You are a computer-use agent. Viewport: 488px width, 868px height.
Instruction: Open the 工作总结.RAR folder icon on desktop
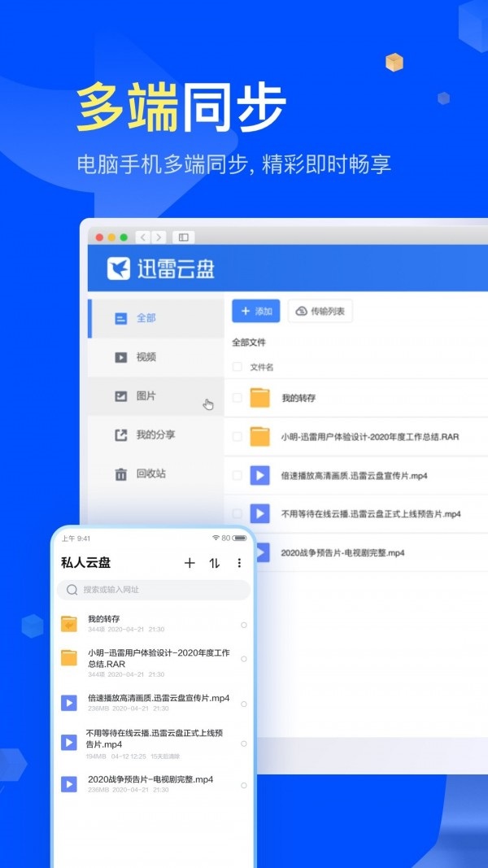[x=259, y=437]
